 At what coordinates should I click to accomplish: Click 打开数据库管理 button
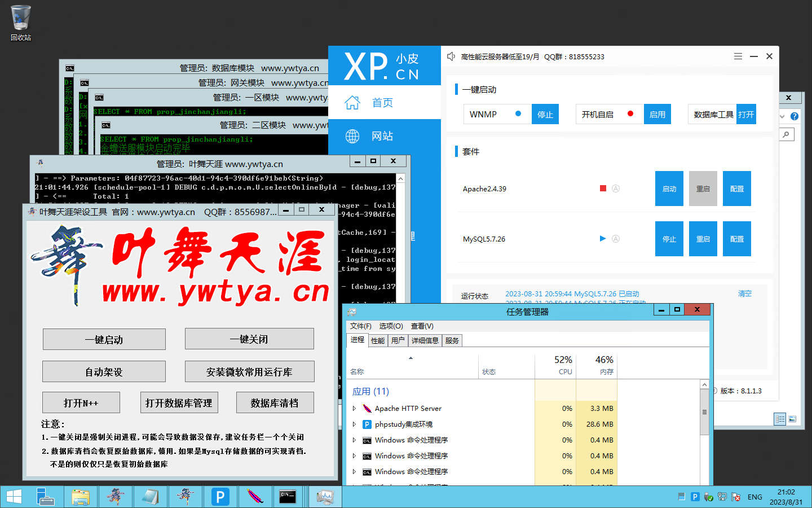click(x=179, y=402)
